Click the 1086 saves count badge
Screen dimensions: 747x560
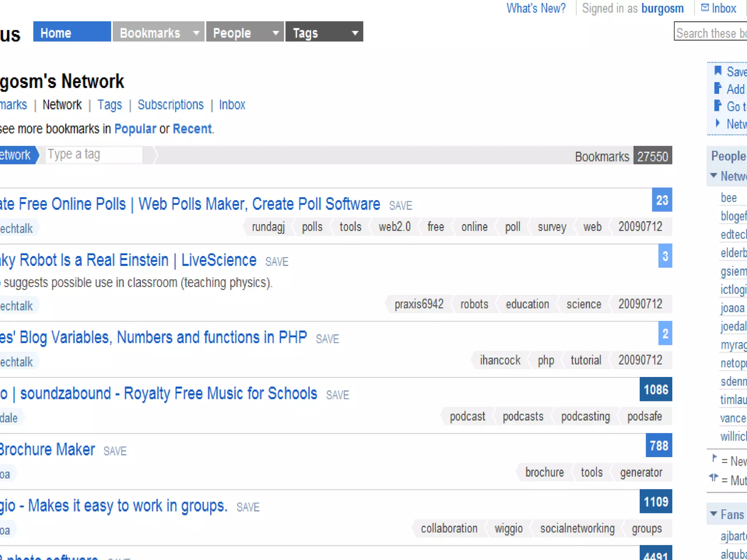(x=655, y=389)
